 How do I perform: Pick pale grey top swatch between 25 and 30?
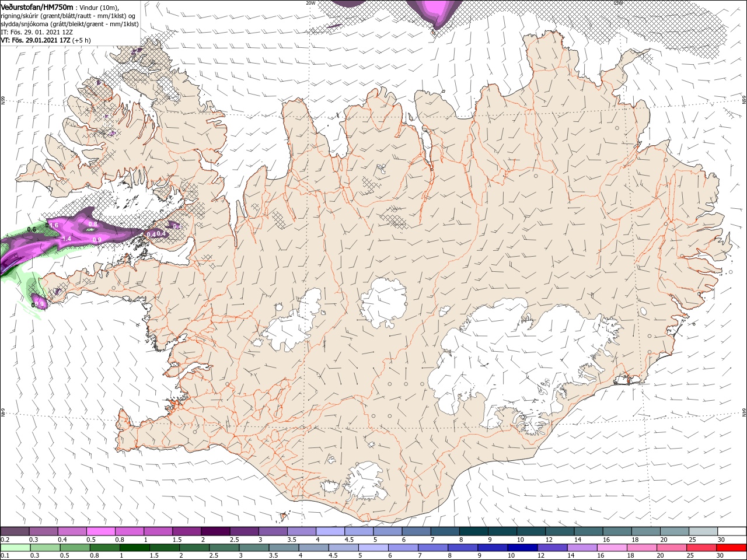[x=703, y=531]
